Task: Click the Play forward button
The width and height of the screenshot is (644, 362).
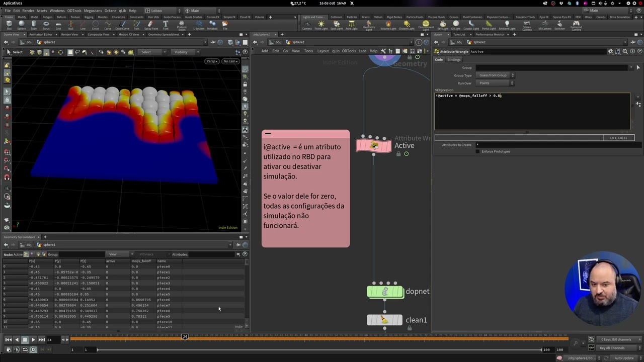Action: 33,340
